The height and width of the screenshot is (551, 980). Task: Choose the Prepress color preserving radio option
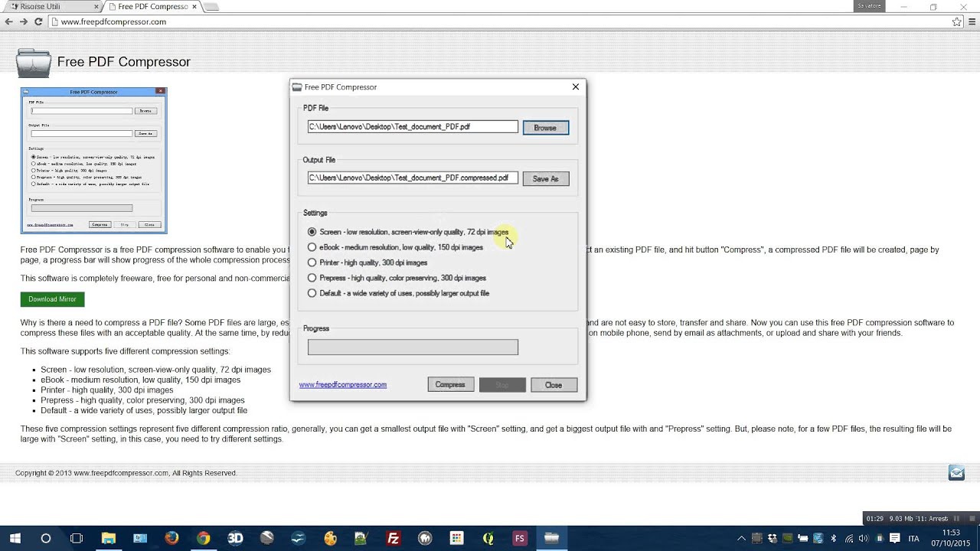pyautogui.click(x=312, y=278)
